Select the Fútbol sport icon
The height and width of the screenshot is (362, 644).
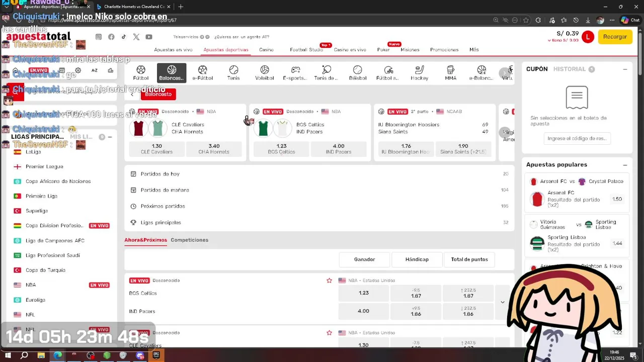tap(141, 73)
